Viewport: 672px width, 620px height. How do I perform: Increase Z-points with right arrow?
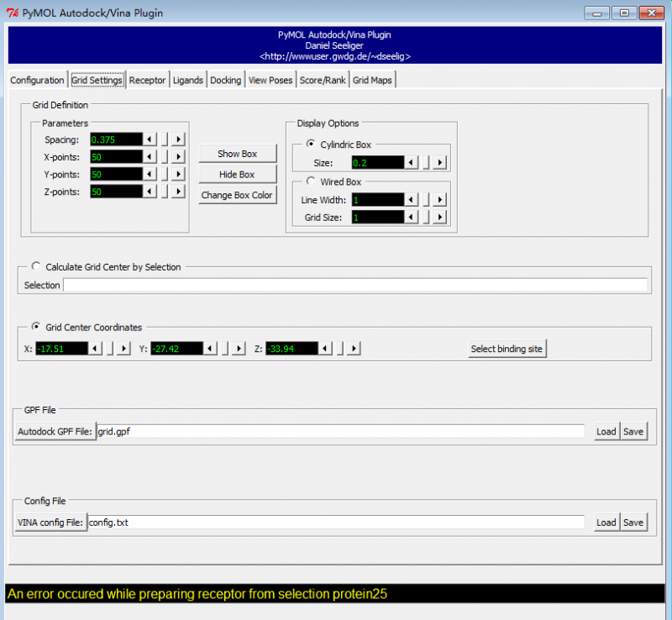pyautogui.click(x=179, y=192)
